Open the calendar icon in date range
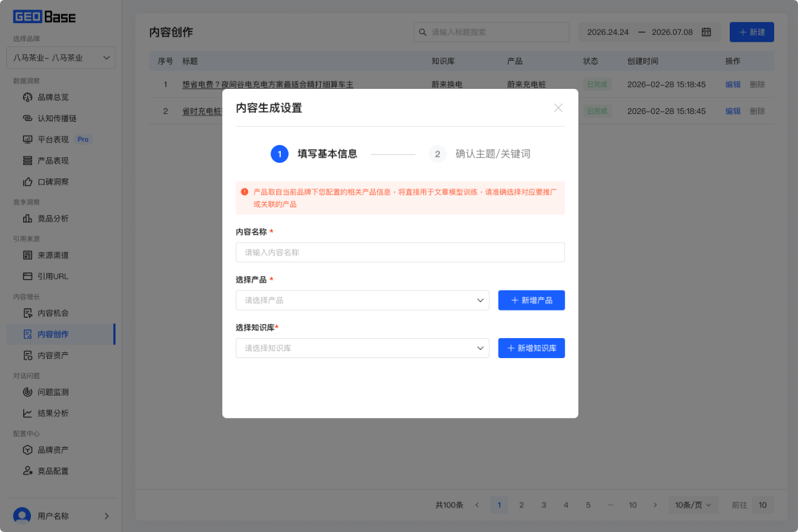798x532 pixels. (706, 32)
